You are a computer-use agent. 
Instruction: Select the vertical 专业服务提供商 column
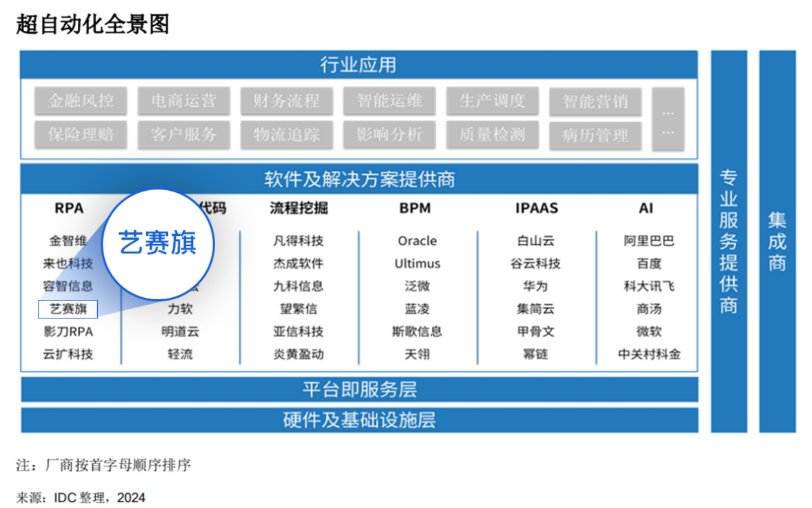pyautogui.click(x=729, y=241)
